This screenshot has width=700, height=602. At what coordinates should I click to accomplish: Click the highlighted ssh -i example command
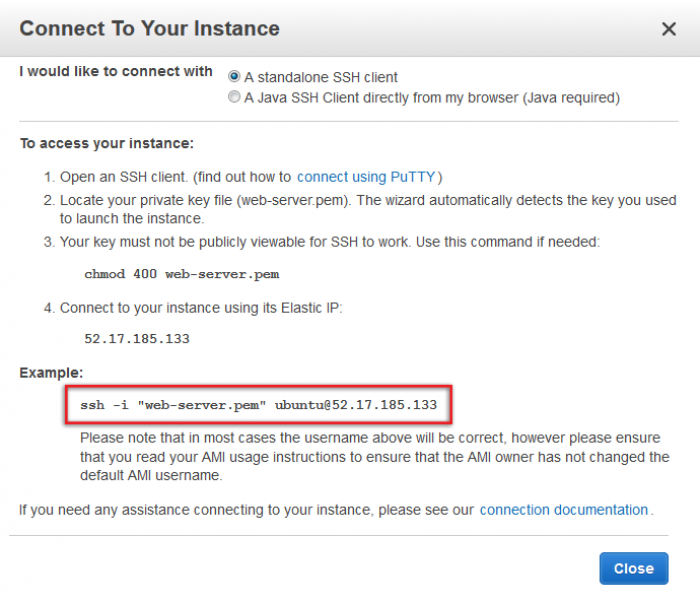click(x=258, y=405)
